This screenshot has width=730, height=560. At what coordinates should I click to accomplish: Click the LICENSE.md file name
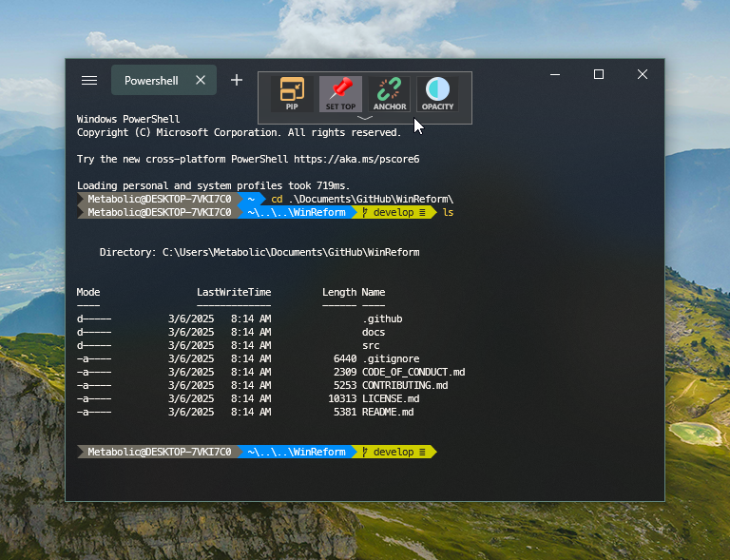[x=390, y=398]
